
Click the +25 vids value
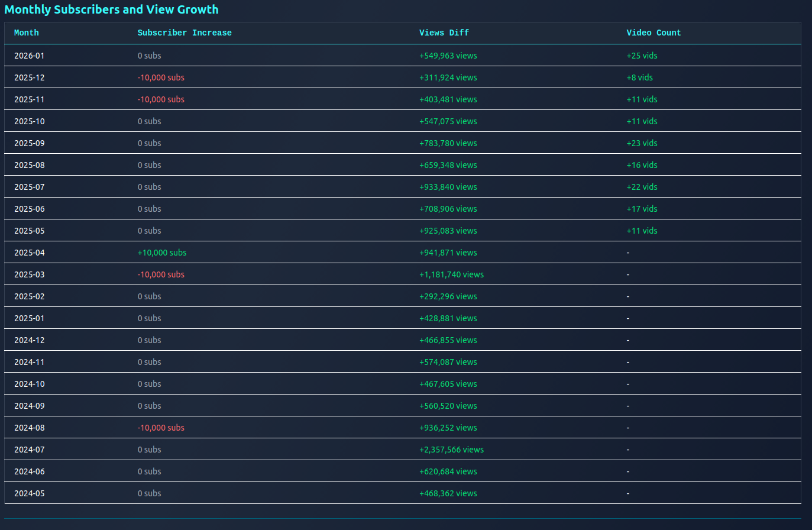(x=642, y=56)
